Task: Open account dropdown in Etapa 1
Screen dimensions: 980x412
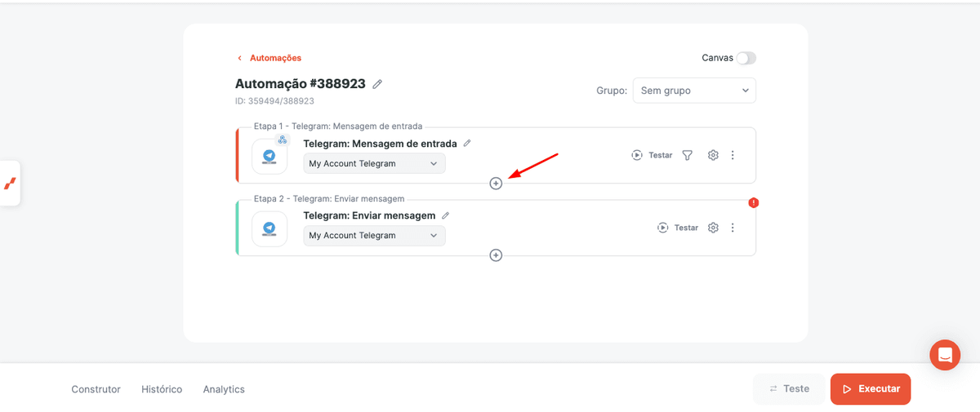Action: click(x=374, y=163)
